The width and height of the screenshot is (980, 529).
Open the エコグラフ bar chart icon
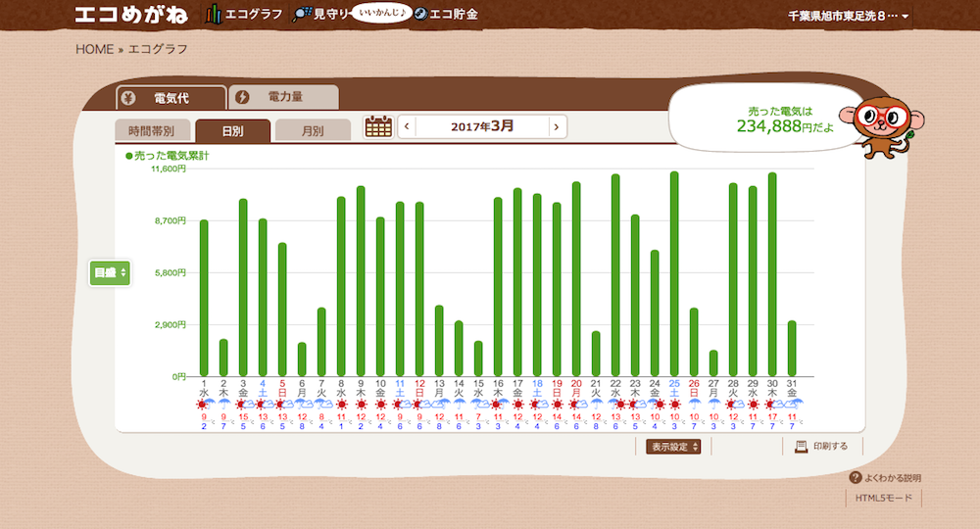(213, 14)
